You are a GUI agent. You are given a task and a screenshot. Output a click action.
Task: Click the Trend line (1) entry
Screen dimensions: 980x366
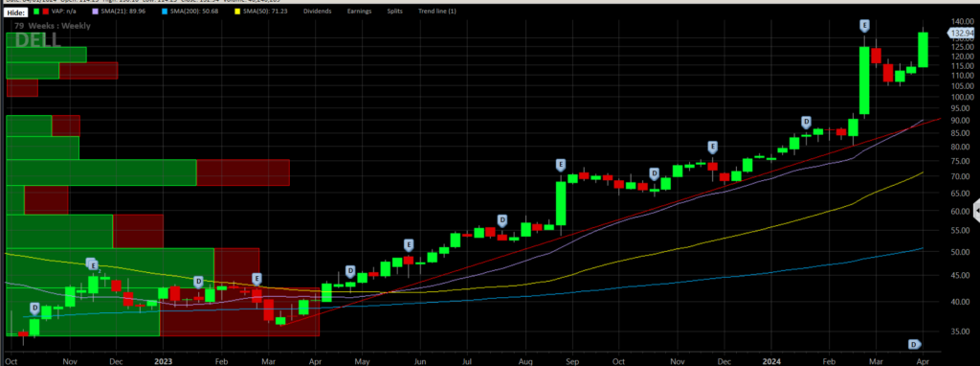point(436,11)
